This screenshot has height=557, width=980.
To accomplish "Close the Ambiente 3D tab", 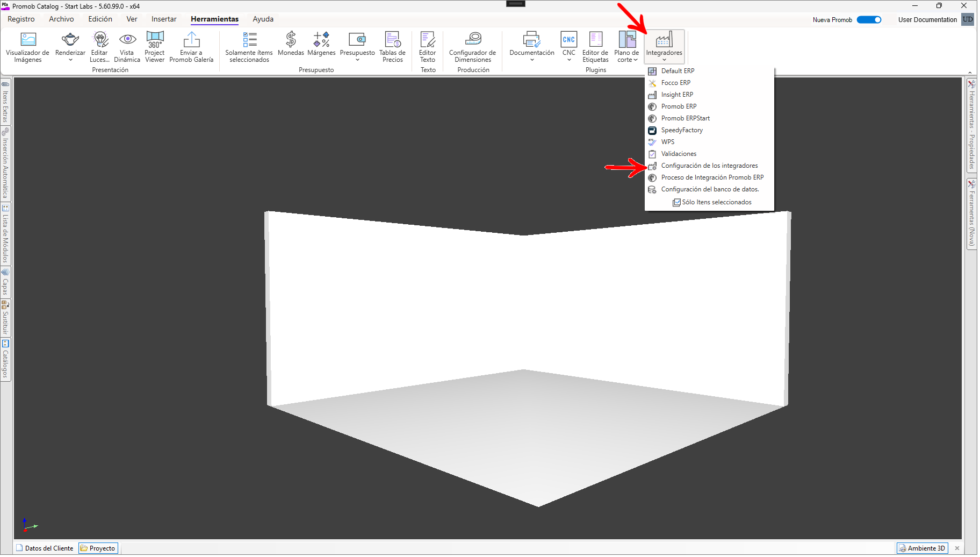I will (x=957, y=548).
